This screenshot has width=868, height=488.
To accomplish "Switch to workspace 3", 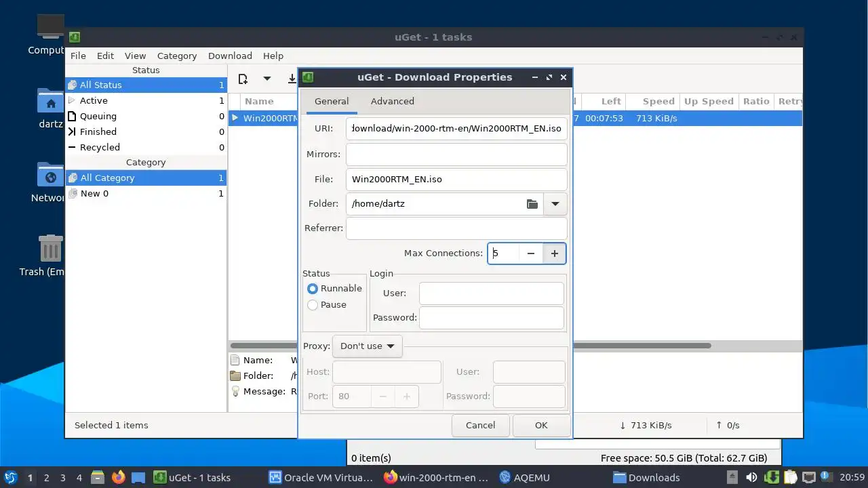I will pyautogui.click(x=62, y=478).
